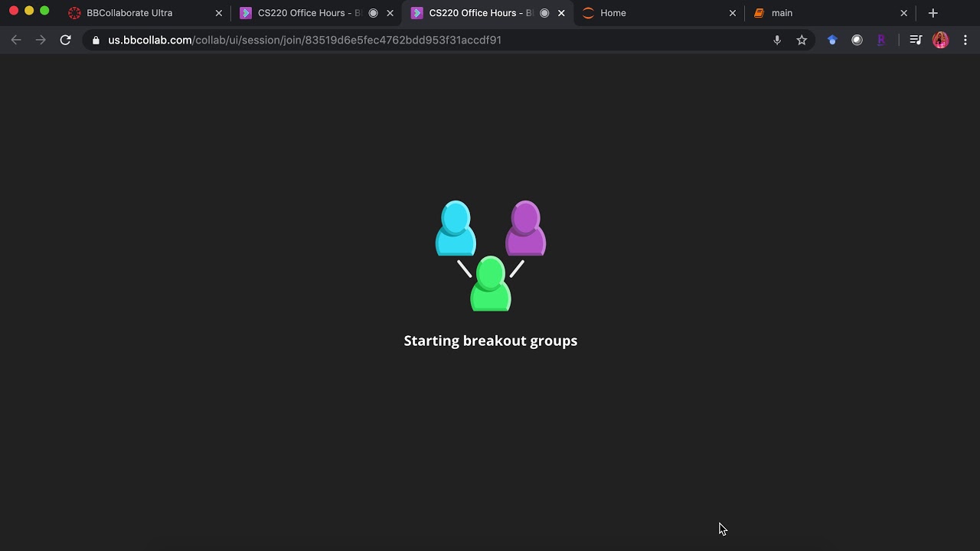Click the recording indicator on active CS220 tab

(x=544, y=13)
